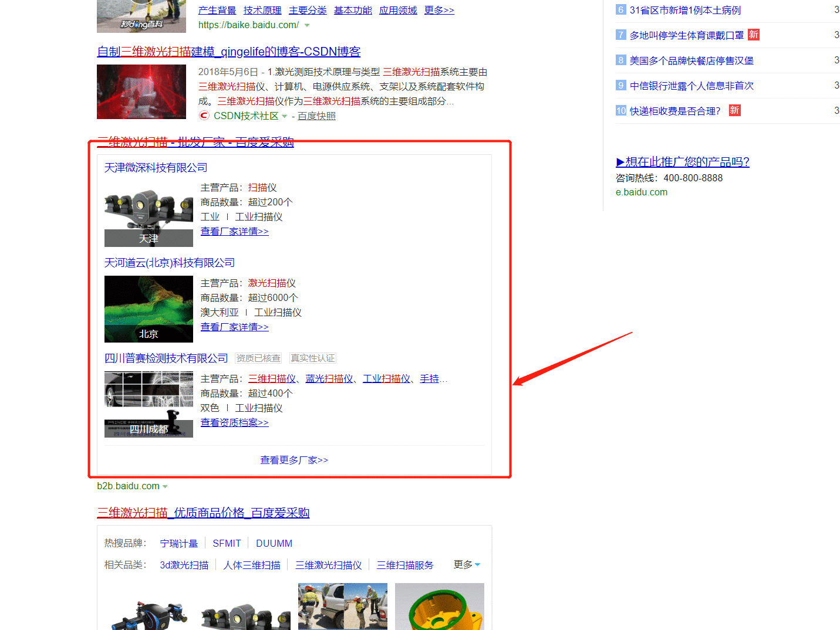Viewport: 840px width, 630px height.
Task: Click the rank 8 number badge
Action: [621, 60]
